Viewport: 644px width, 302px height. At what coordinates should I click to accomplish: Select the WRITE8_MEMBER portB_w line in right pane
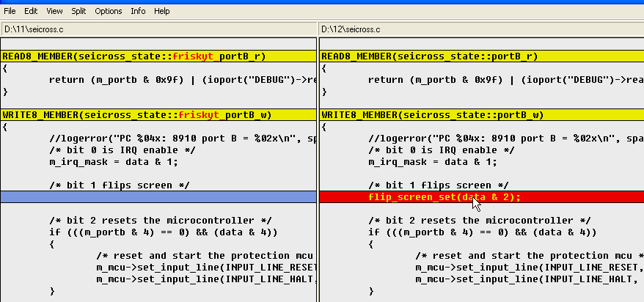432,115
